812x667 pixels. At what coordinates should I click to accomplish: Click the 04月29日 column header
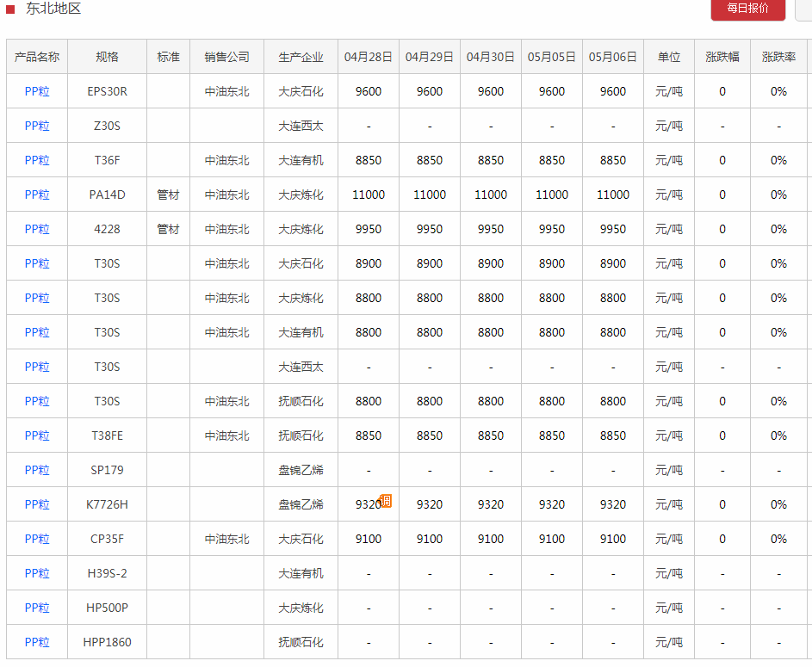tap(430, 57)
